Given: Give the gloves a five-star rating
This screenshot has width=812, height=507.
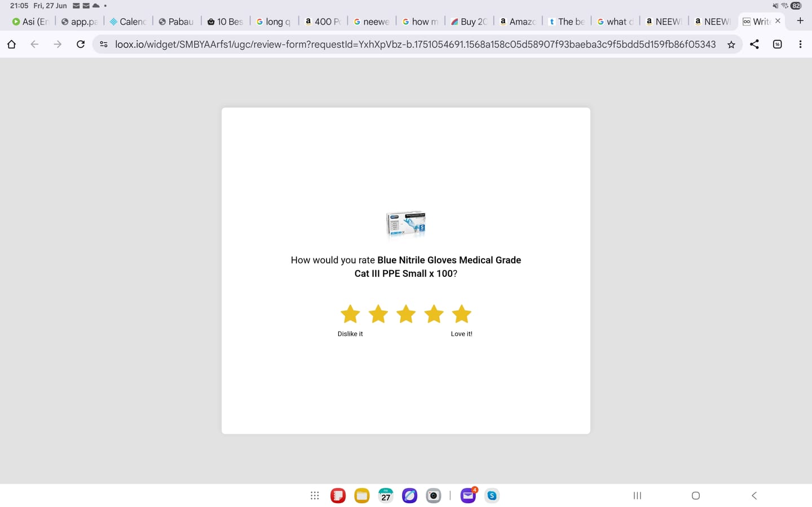Looking at the screenshot, I should tap(461, 314).
